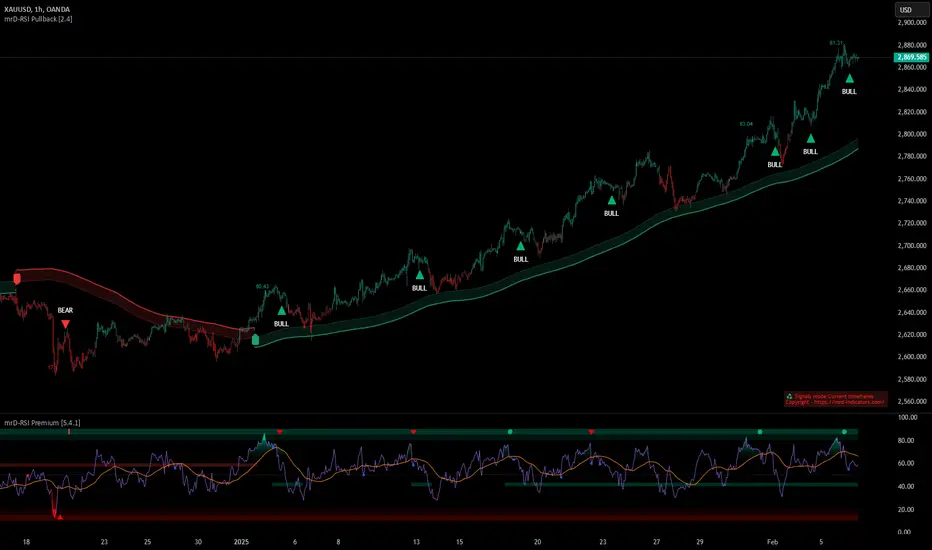Click the 2,869.585 current price tag
Viewport: 932px width, 550px height.
[911, 57]
